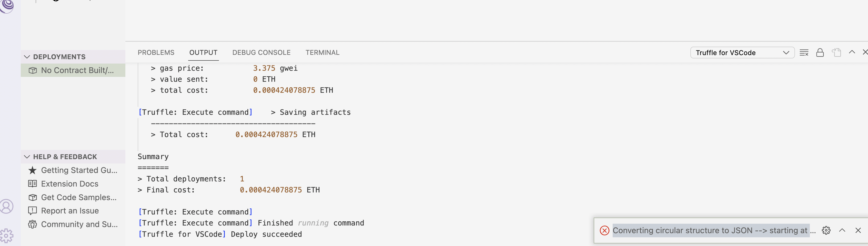
Task: Expand the circular structure error notification
Action: coord(842,231)
